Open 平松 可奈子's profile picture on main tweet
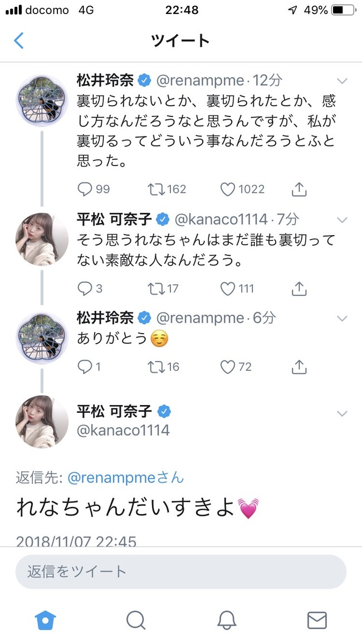 (42, 422)
